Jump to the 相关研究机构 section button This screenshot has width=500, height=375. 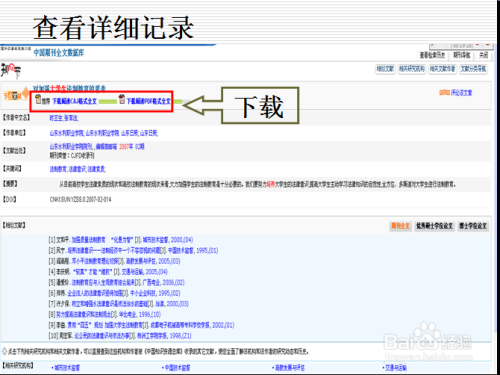412,69
